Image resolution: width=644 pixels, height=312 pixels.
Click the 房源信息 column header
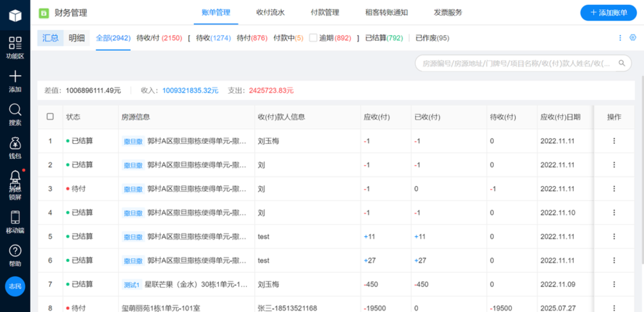tap(135, 117)
